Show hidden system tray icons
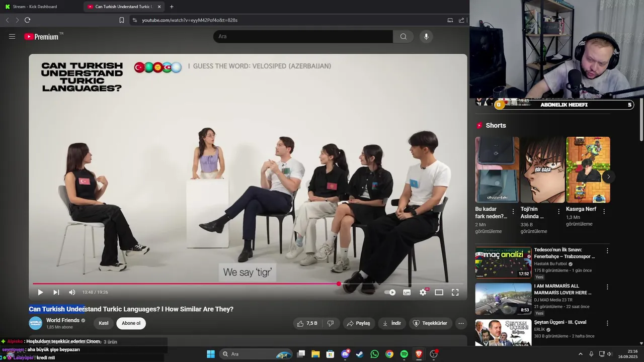This screenshot has height=362, width=644. point(580,354)
